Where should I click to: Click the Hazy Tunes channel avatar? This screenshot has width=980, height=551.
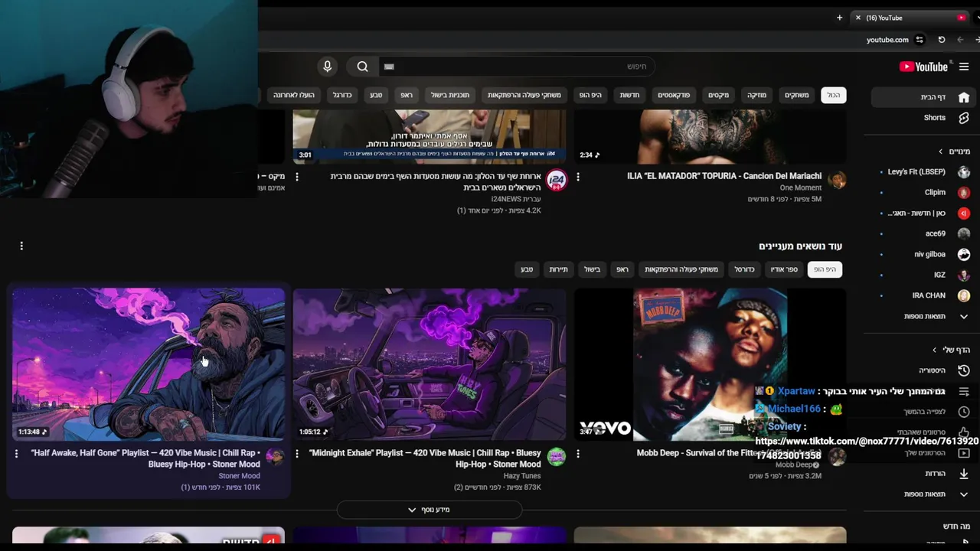557,457
